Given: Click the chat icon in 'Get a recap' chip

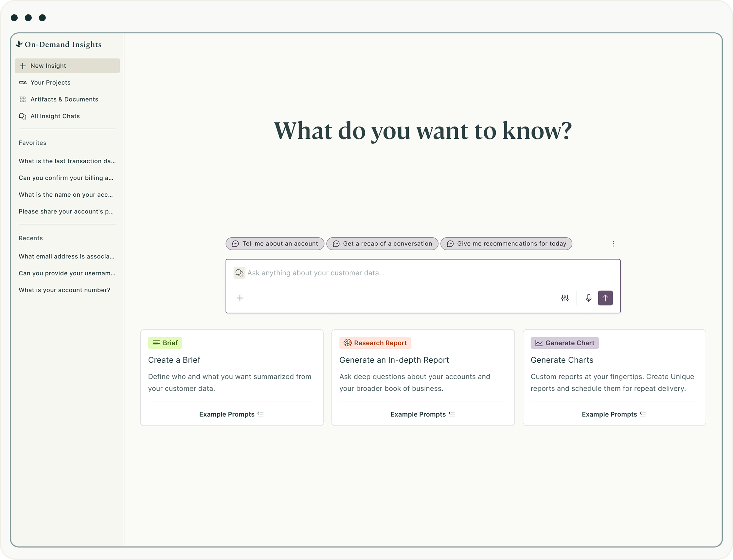Looking at the screenshot, I should (336, 244).
